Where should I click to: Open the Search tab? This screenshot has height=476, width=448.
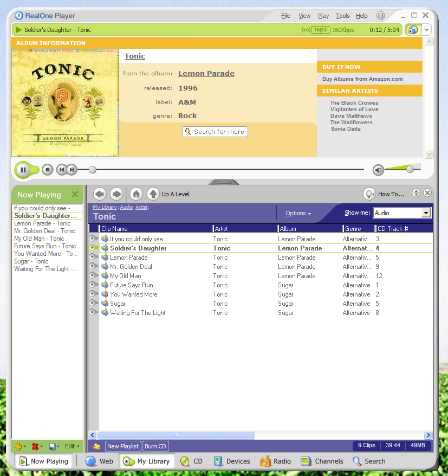coord(369,461)
